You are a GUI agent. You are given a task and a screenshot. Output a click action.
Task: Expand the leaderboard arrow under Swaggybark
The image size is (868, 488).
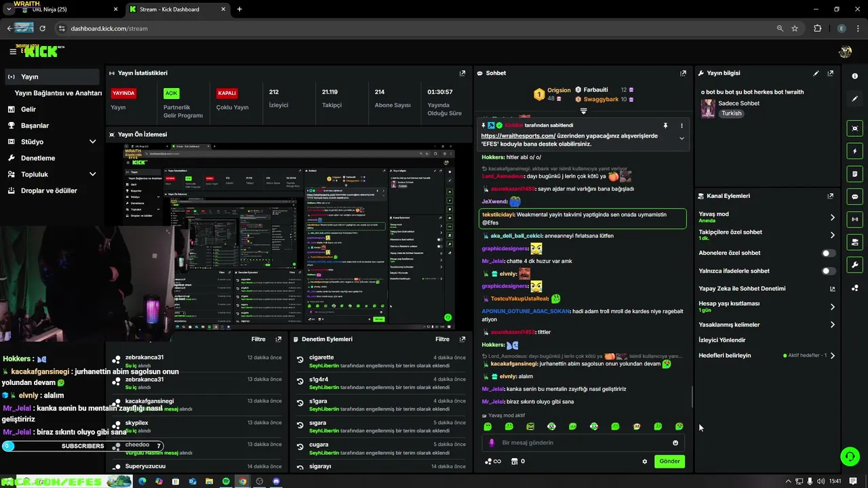coord(583,110)
